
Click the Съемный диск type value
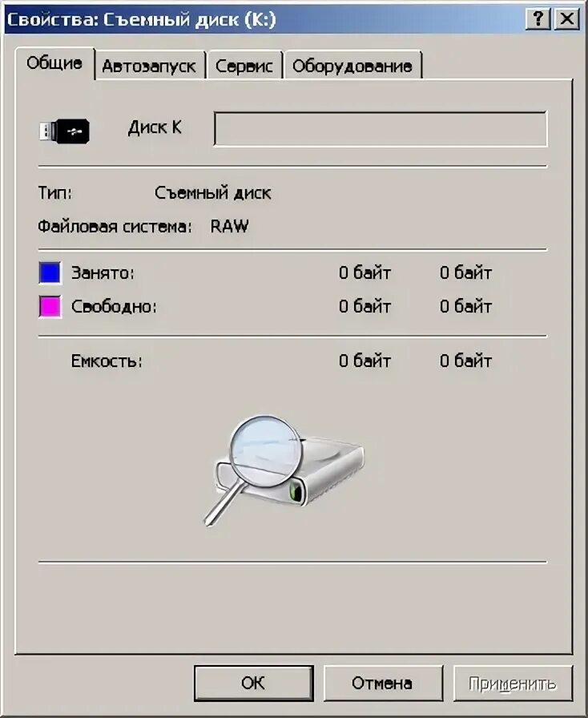(x=213, y=193)
